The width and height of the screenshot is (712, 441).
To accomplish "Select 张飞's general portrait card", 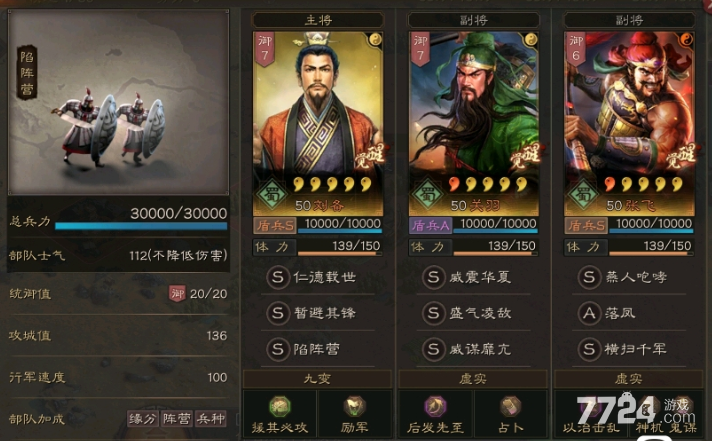I will (629, 124).
